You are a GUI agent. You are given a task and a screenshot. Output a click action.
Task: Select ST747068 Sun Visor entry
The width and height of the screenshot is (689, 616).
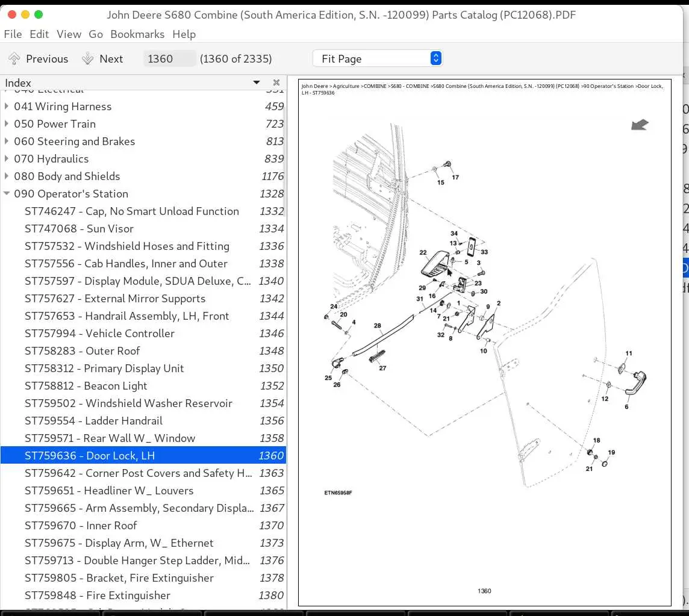(x=143, y=228)
